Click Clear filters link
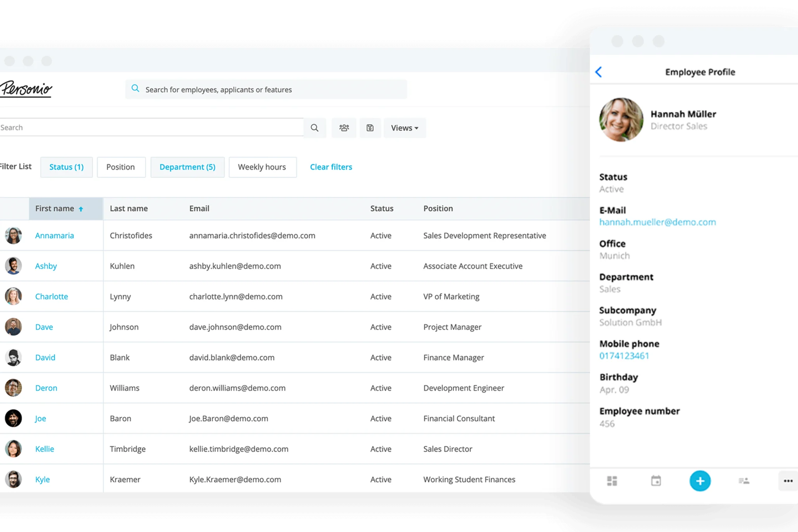The width and height of the screenshot is (798, 532). 331,167
